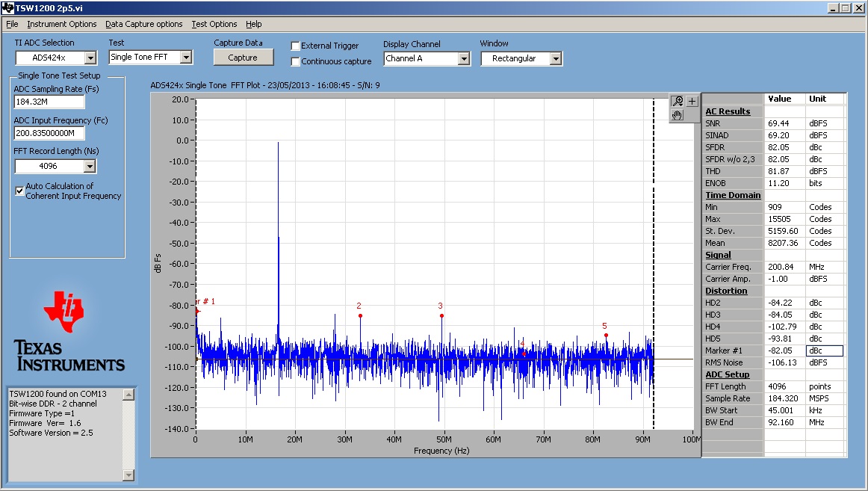Click the Marker #1 unit cell dBc

pyautogui.click(x=824, y=351)
